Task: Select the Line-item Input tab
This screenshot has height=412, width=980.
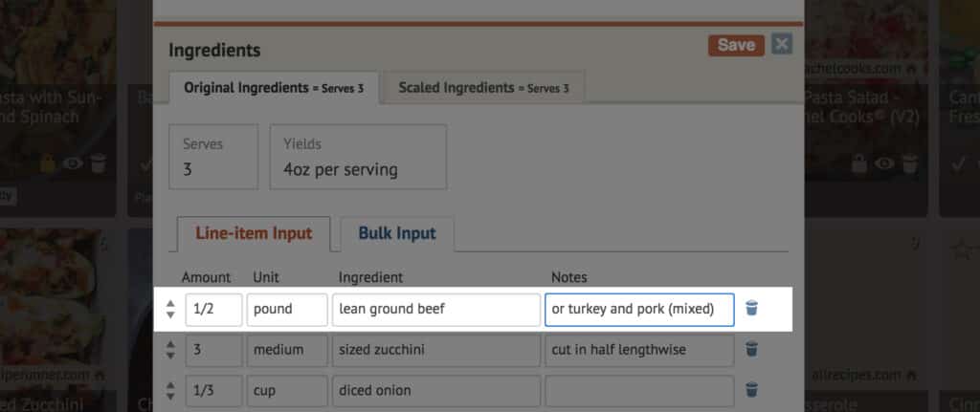Action: 254,233
